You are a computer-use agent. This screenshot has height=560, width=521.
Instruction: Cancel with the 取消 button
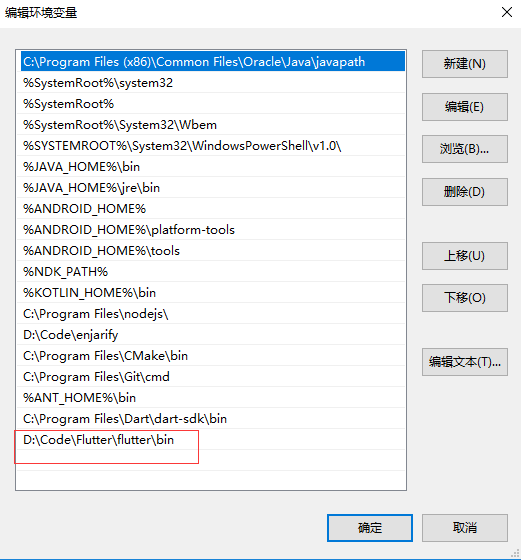465,528
